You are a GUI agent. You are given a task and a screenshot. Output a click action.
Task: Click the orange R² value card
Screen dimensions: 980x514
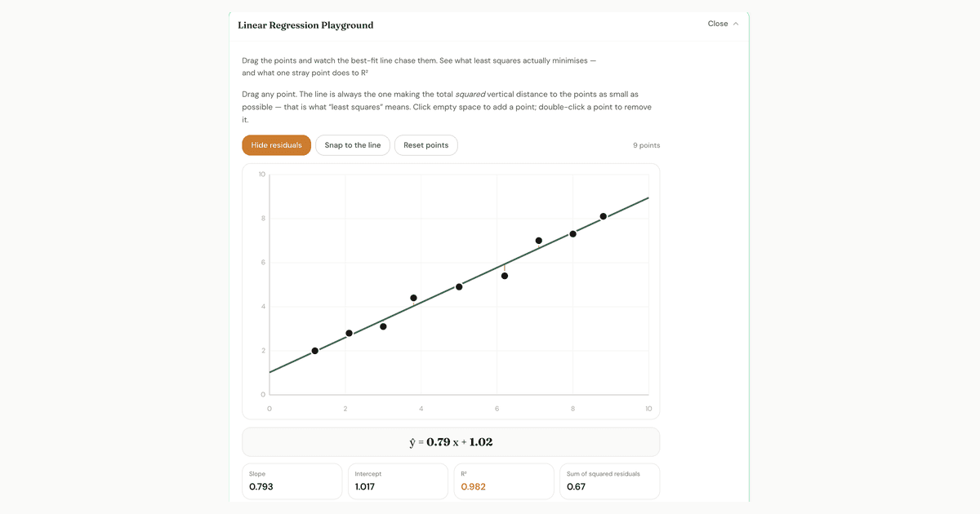(x=504, y=481)
